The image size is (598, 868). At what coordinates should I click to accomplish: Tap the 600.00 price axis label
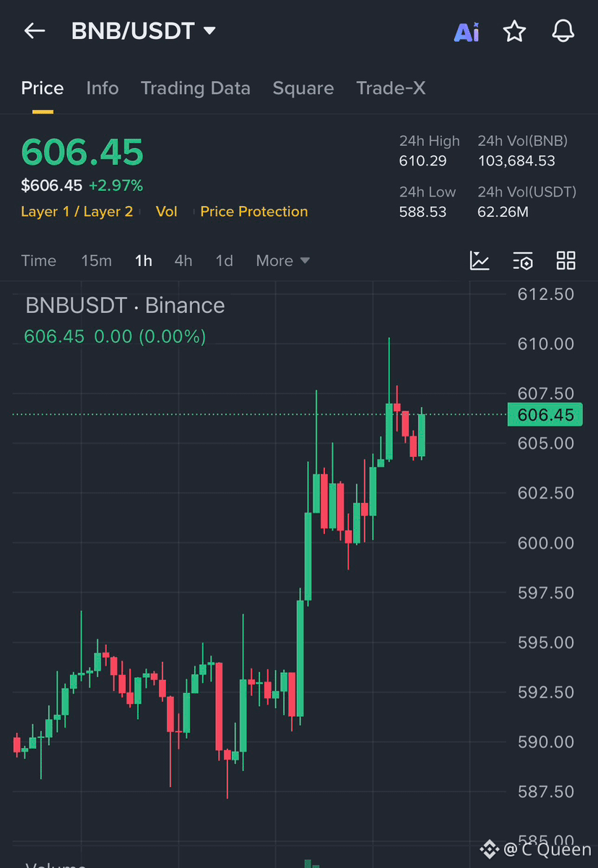tap(546, 543)
